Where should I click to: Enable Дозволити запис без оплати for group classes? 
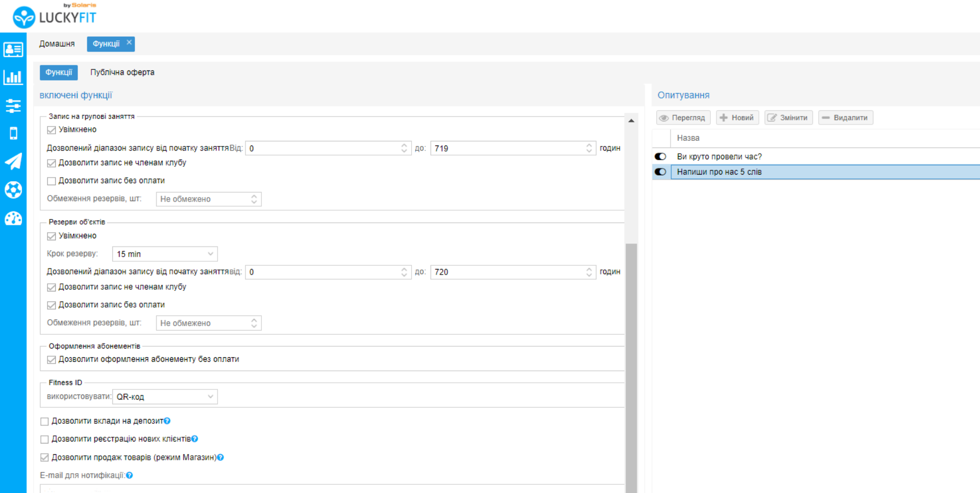pyautogui.click(x=51, y=181)
